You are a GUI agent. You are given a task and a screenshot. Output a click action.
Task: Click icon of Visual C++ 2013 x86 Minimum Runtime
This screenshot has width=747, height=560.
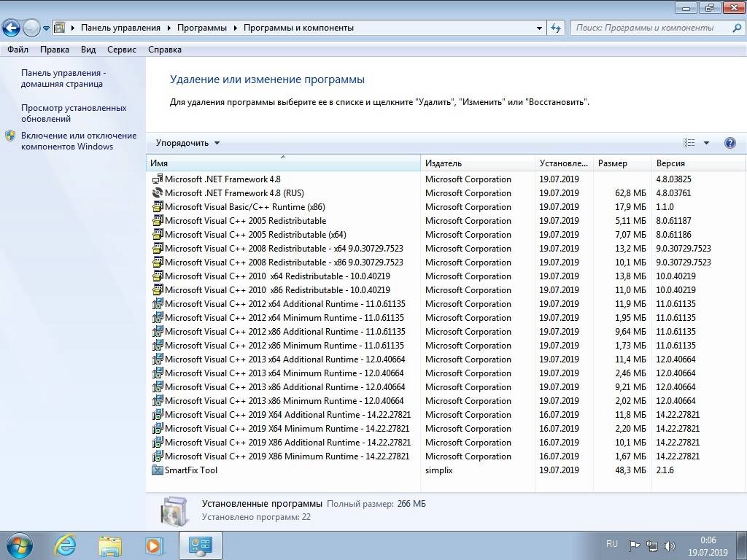coord(158,400)
